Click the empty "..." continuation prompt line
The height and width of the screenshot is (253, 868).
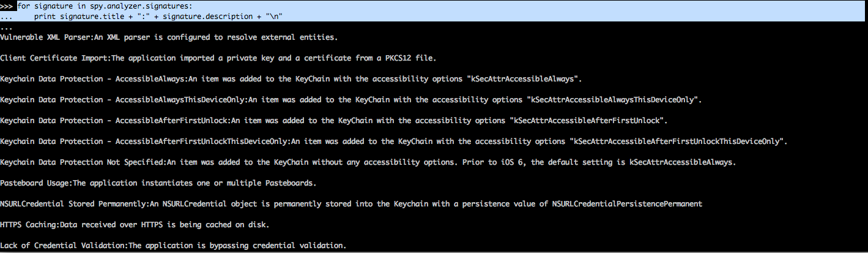click(x=6, y=27)
